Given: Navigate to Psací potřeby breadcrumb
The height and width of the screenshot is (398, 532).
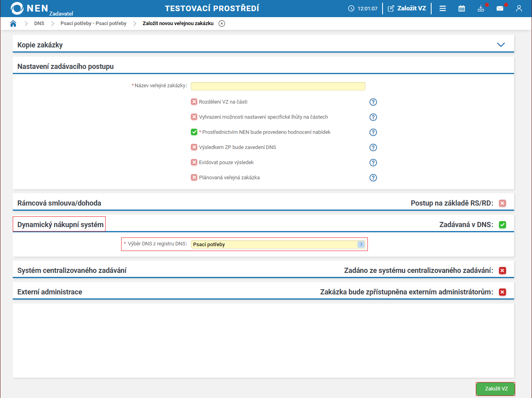Looking at the screenshot, I should coord(93,24).
